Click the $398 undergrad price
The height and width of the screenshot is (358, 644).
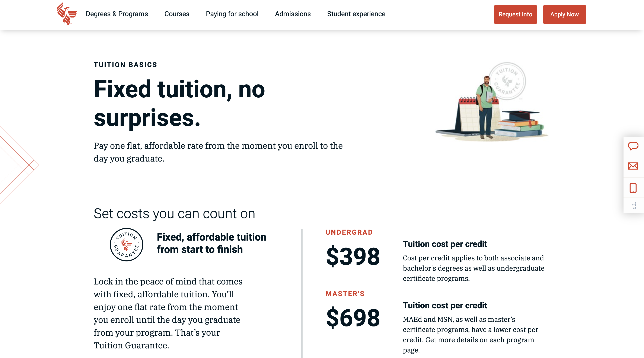click(x=353, y=256)
